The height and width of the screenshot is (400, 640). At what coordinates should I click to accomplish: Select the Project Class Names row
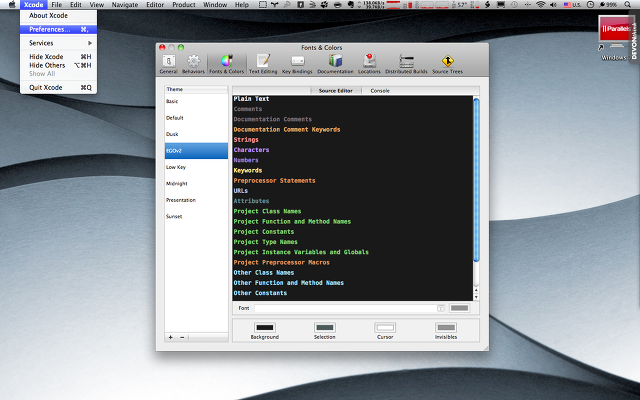click(353, 211)
